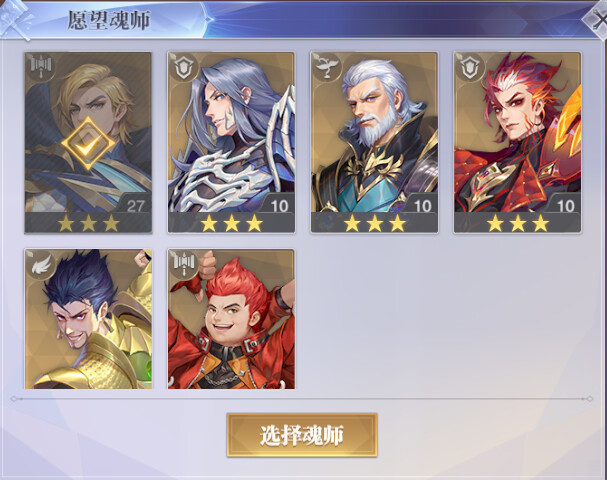Select the white-bearded elder hero card
The height and width of the screenshot is (480, 607).
(374, 142)
